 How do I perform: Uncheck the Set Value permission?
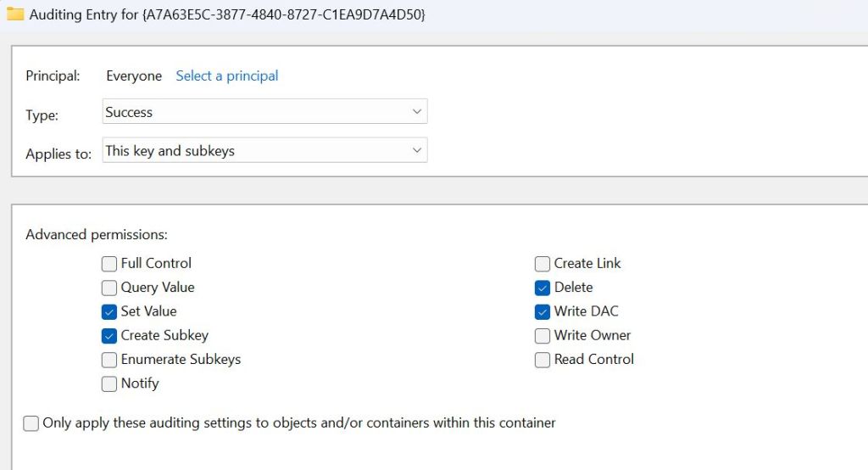[109, 311]
